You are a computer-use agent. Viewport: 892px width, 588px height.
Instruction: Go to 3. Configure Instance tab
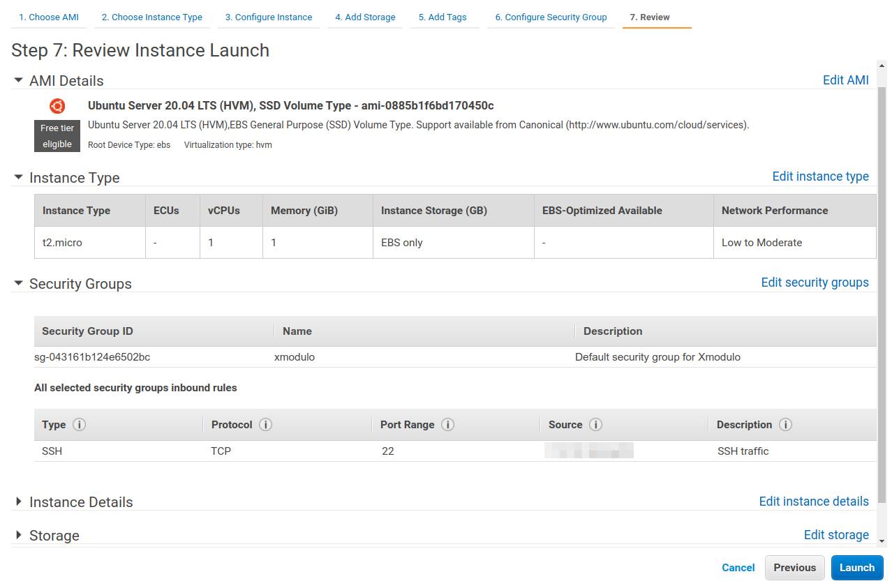(x=269, y=17)
